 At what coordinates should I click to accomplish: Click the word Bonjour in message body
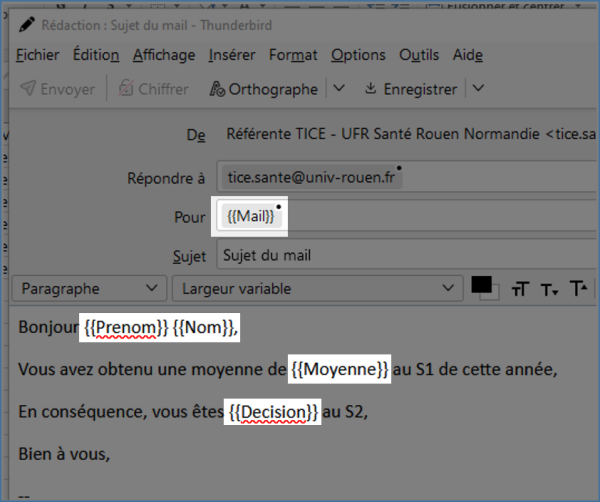click(x=48, y=328)
